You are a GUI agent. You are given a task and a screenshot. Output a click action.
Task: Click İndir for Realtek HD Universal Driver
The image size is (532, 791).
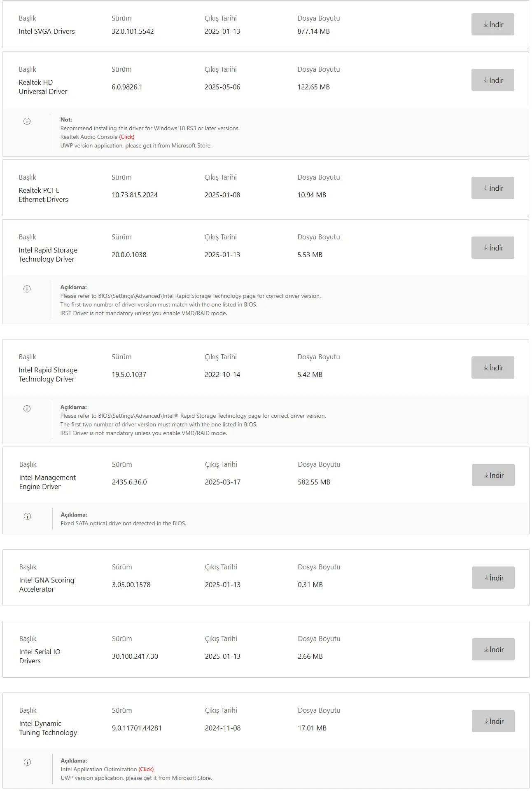point(492,80)
